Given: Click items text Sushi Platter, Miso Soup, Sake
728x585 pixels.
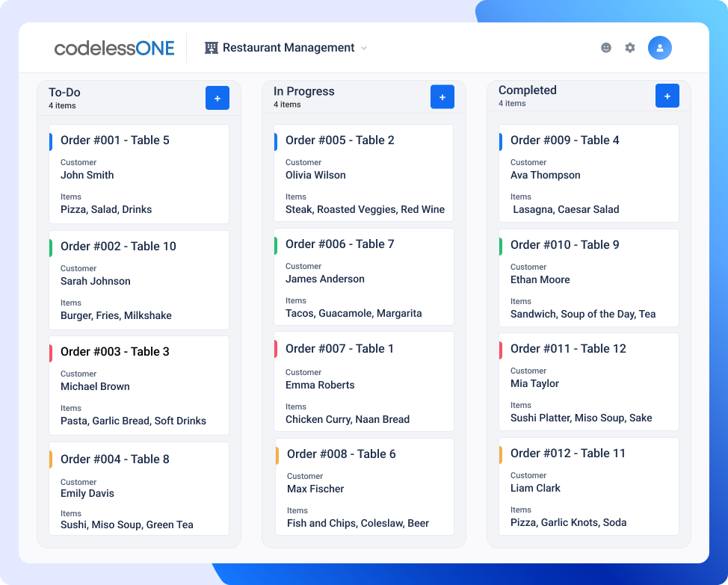Looking at the screenshot, I should pyautogui.click(x=582, y=418).
